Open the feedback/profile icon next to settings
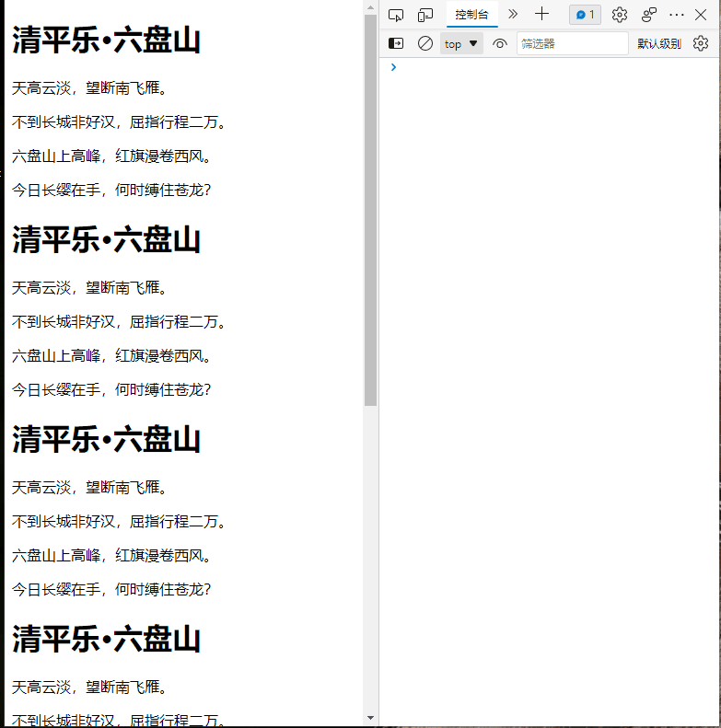The height and width of the screenshot is (728, 721). [649, 15]
